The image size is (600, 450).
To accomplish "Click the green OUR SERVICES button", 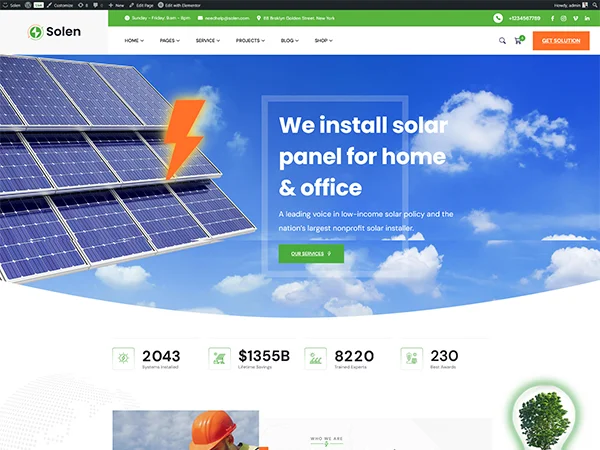I will 311,254.
